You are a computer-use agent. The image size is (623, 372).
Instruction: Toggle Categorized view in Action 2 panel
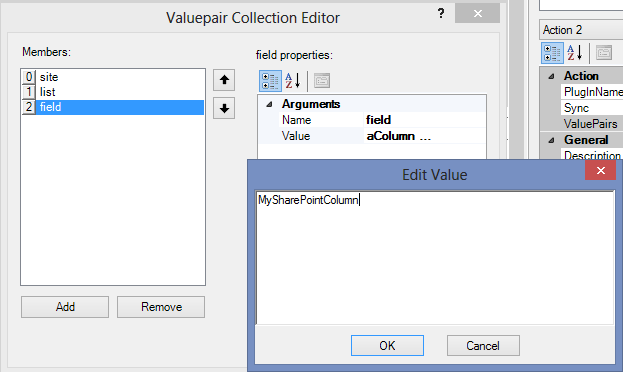coord(552,53)
